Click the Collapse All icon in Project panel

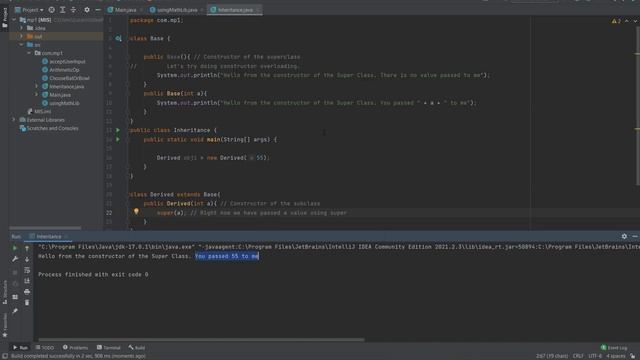pyautogui.click(x=73, y=10)
